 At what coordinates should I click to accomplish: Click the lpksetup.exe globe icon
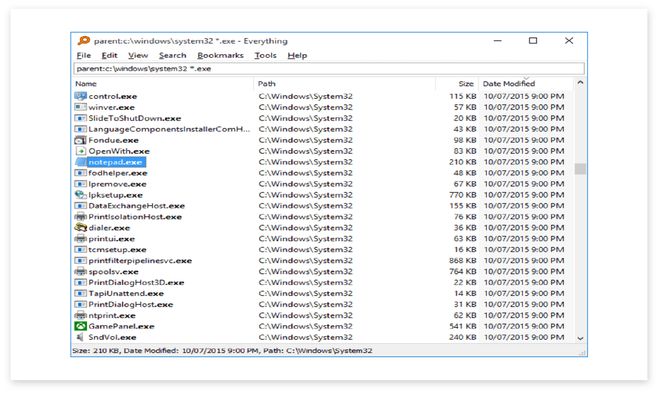pyautogui.click(x=80, y=195)
